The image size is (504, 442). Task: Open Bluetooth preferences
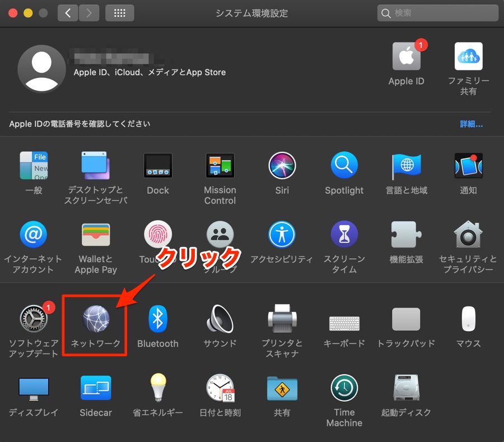158,319
